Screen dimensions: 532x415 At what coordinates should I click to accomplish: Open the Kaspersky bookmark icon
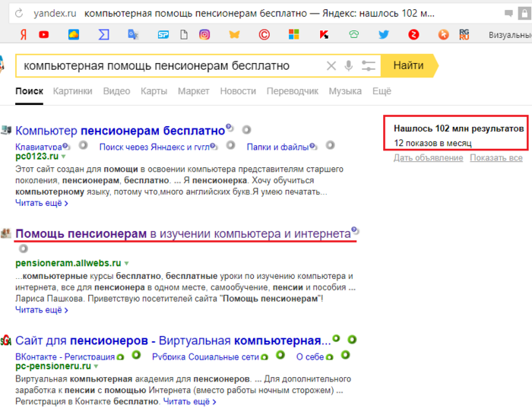click(x=324, y=35)
